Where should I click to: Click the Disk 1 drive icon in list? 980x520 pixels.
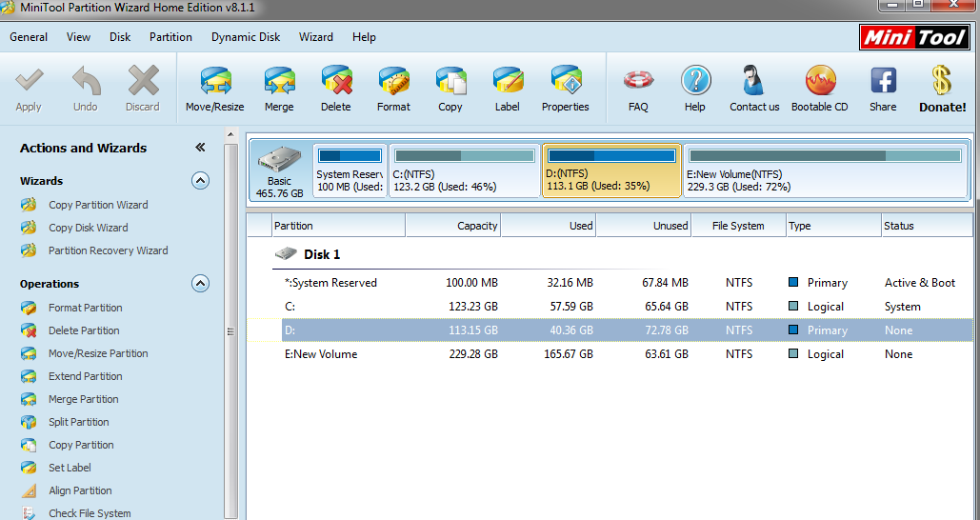[x=286, y=253]
